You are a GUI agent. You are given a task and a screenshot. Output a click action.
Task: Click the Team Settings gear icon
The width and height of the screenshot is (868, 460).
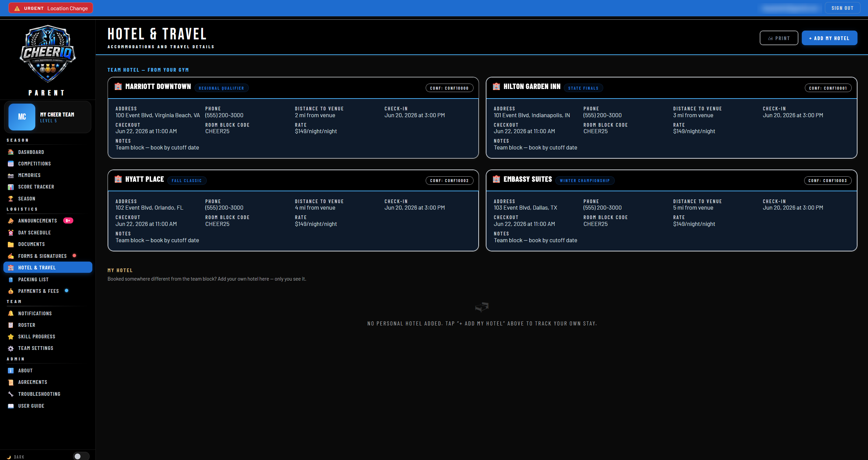pos(11,348)
